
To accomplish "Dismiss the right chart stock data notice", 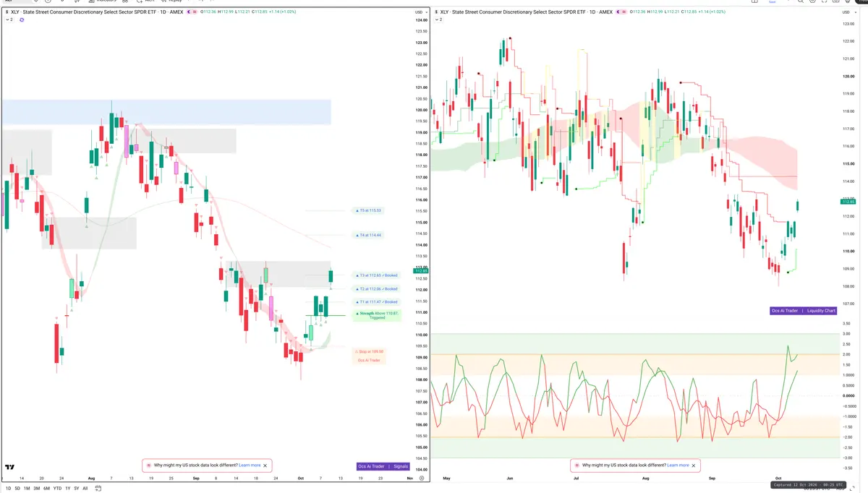I will point(694,466).
